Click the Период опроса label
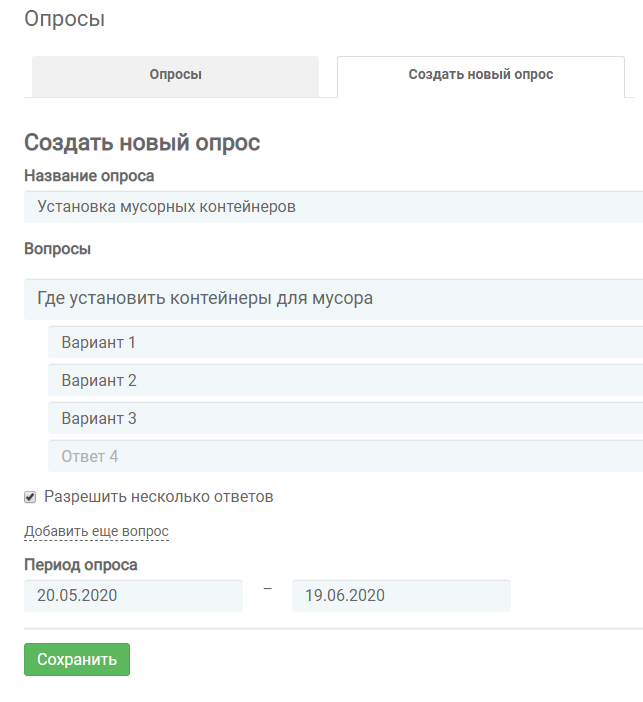Screen dimensions: 643x702 [81, 565]
